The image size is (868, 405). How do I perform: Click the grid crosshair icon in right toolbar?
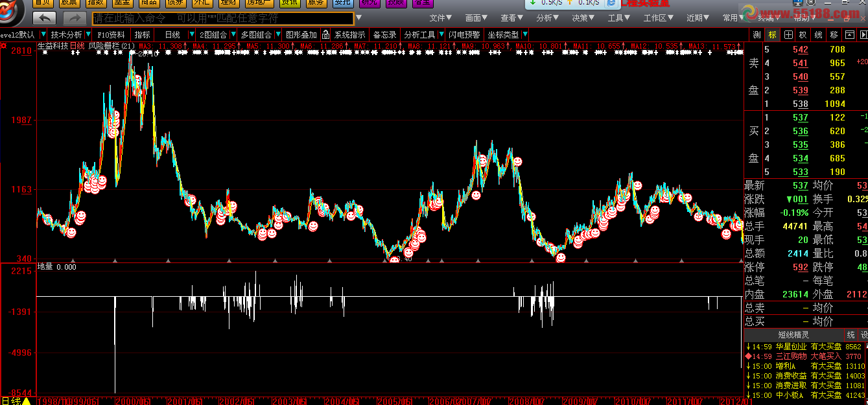click(788, 34)
